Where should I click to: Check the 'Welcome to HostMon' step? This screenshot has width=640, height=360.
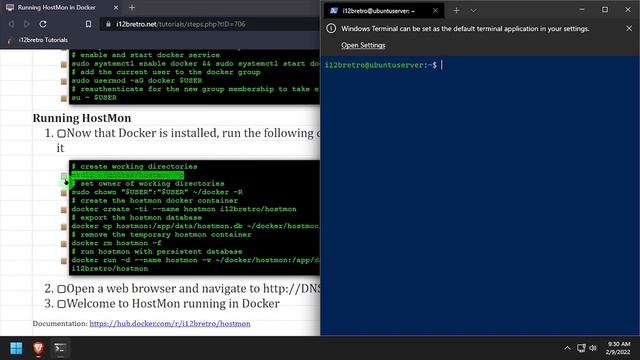coord(61,304)
